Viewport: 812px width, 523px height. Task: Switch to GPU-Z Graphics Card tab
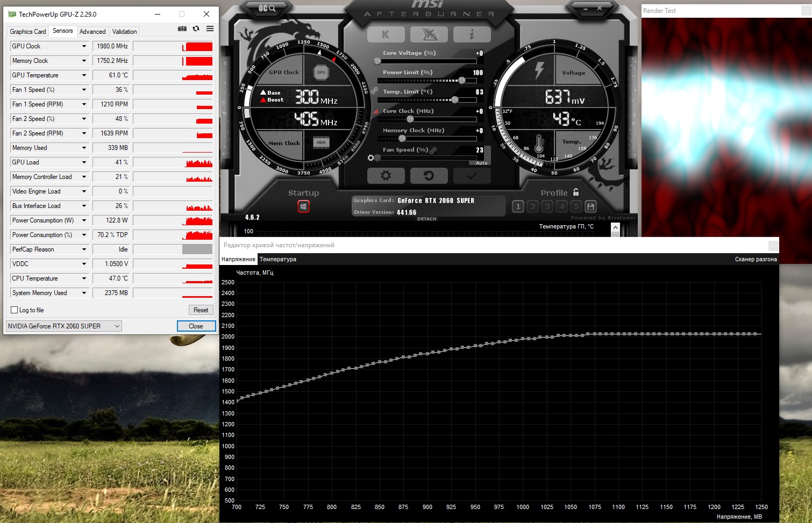click(x=28, y=32)
